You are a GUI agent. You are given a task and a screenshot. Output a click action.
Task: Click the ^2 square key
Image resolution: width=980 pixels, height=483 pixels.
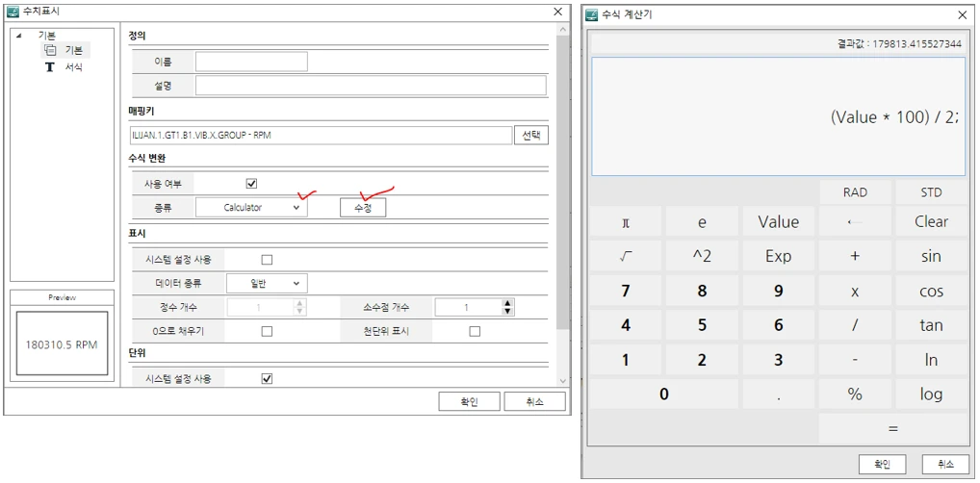pyautogui.click(x=702, y=256)
